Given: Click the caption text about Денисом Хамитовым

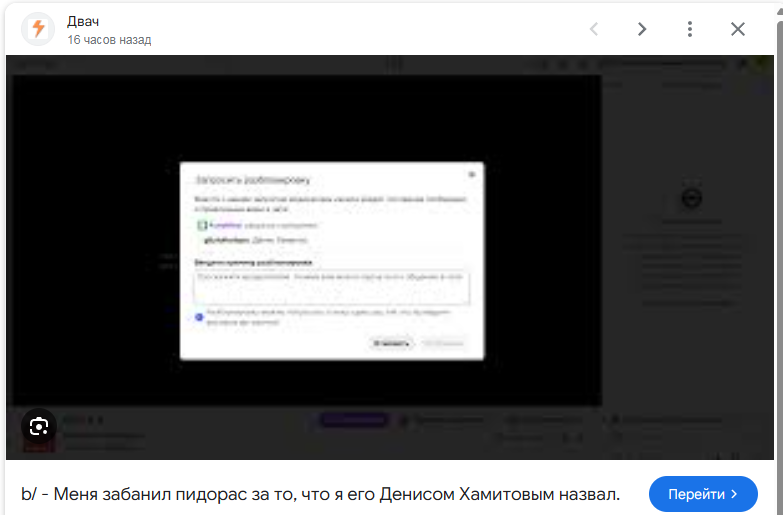Looking at the screenshot, I should coord(320,494).
